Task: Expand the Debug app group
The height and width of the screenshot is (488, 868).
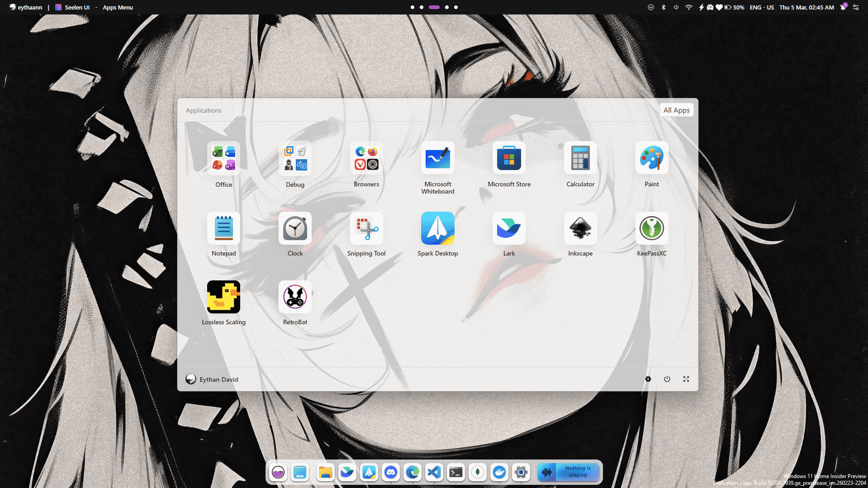Action: point(295,158)
